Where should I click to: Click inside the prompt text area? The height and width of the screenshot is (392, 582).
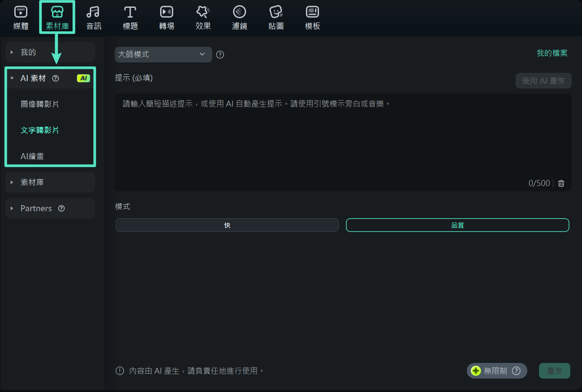pos(342,139)
